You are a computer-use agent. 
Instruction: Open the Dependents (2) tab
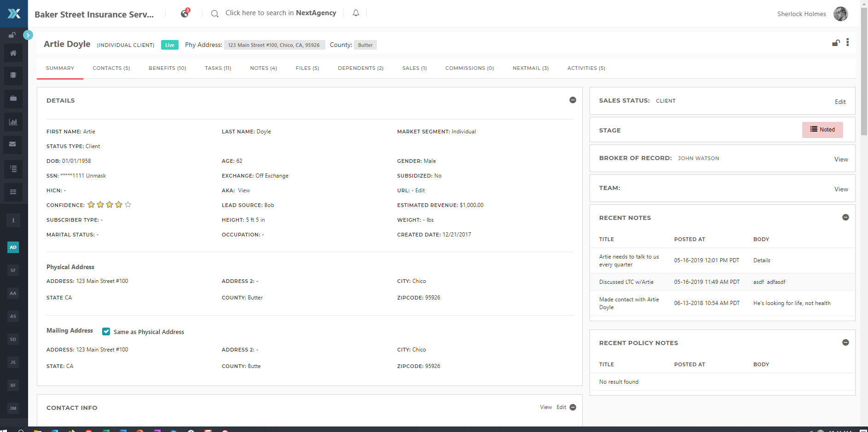point(360,68)
